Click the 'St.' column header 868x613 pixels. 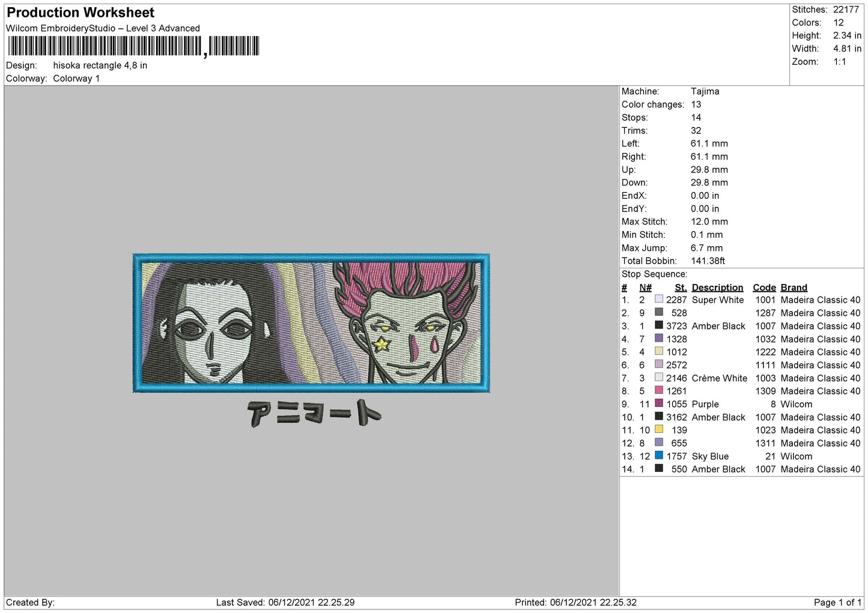[x=681, y=288]
